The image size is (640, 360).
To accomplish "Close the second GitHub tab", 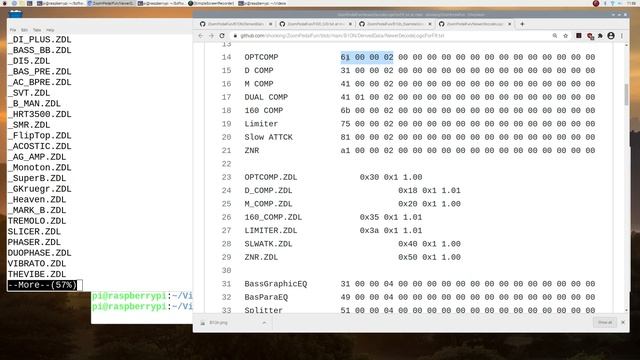I will (x=350, y=24).
